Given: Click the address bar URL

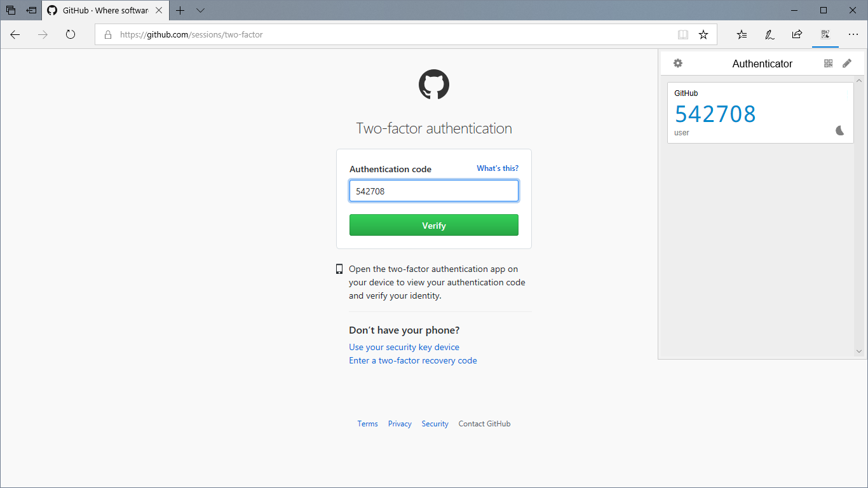Looking at the screenshot, I should click(191, 35).
